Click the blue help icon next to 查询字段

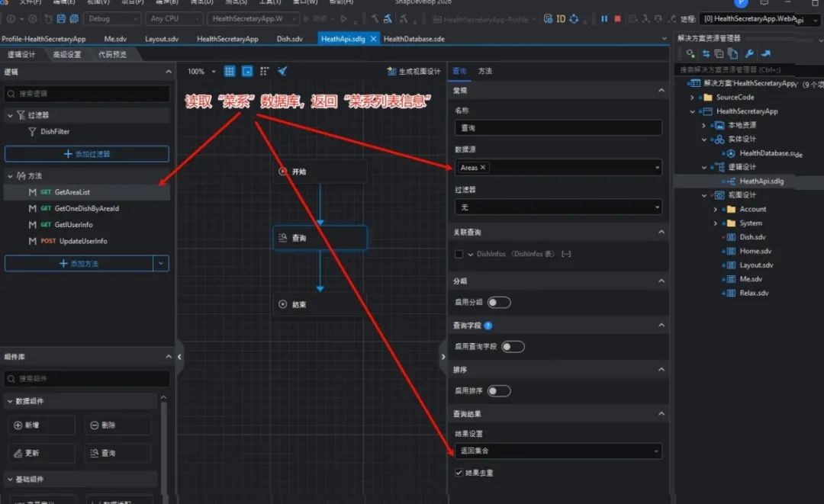(x=488, y=326)
